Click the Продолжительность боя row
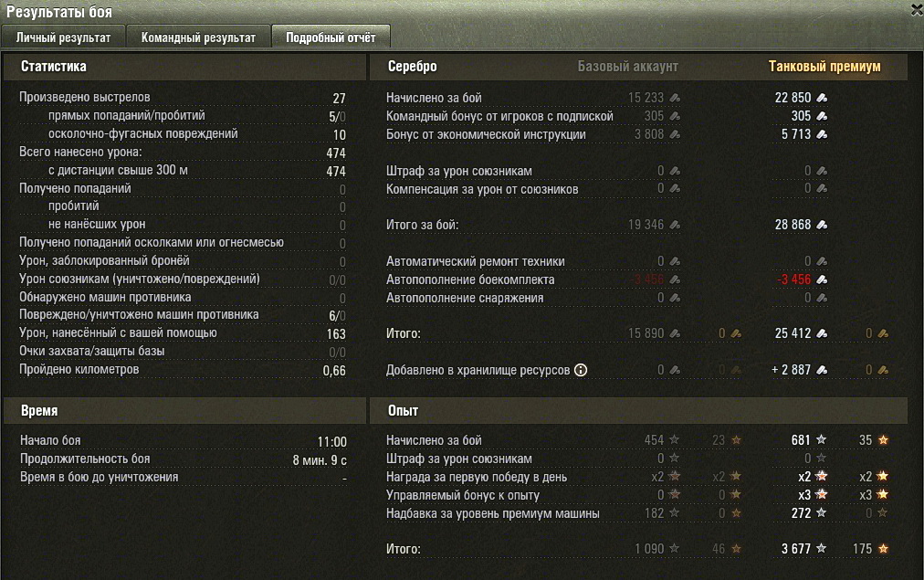This screenshot has width=924, height=580. point(184,459)
